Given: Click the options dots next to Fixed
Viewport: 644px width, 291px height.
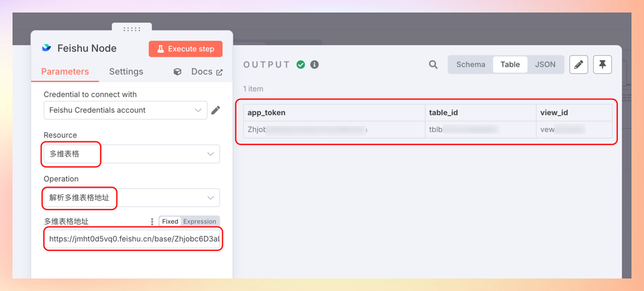Looking at the screenshot, I should 152,222.
